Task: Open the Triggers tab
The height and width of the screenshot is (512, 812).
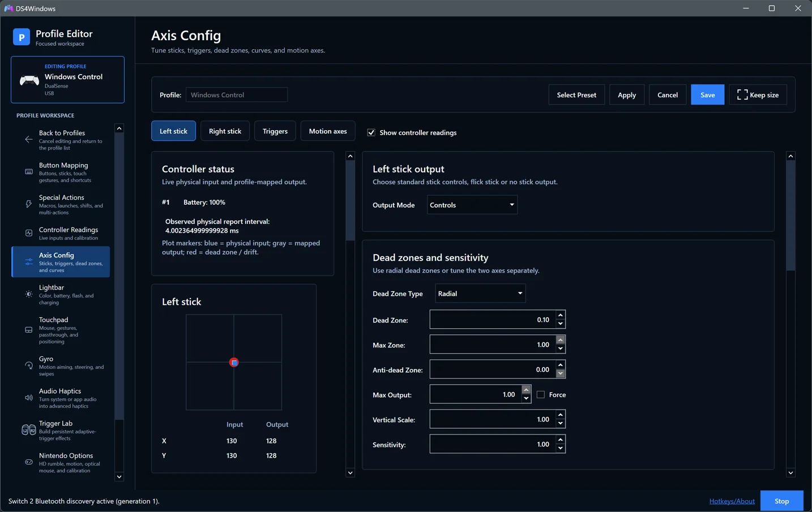Action: [275, 131]
